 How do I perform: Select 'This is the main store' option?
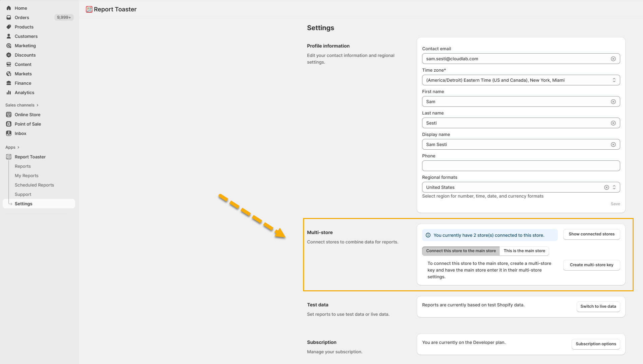(x=524, y=251)
